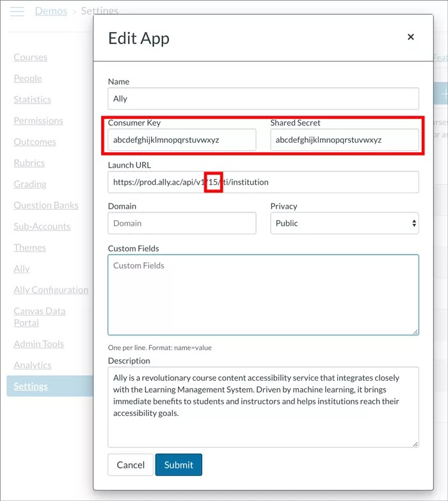Open the hamburger navigation menu

pos(17,12)
